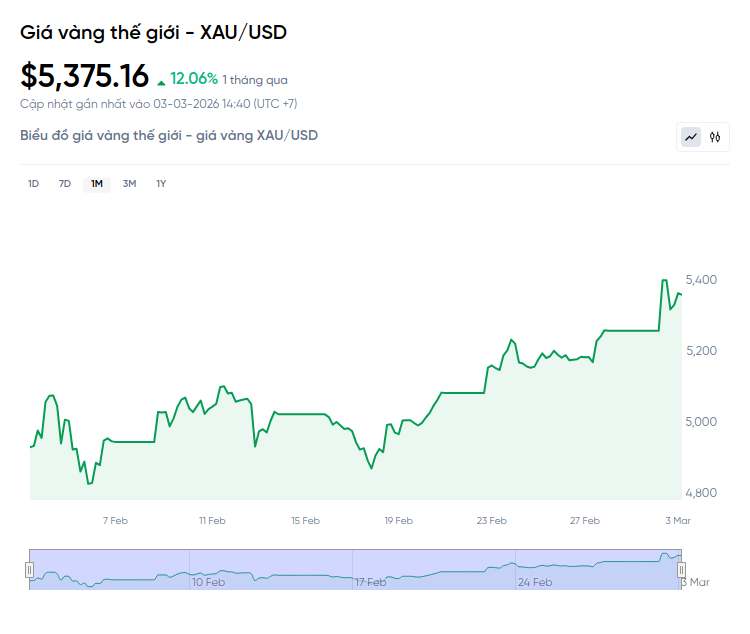Switch to line chart view
The height and width of the screenshot is (634, 750).
point(691,137)
